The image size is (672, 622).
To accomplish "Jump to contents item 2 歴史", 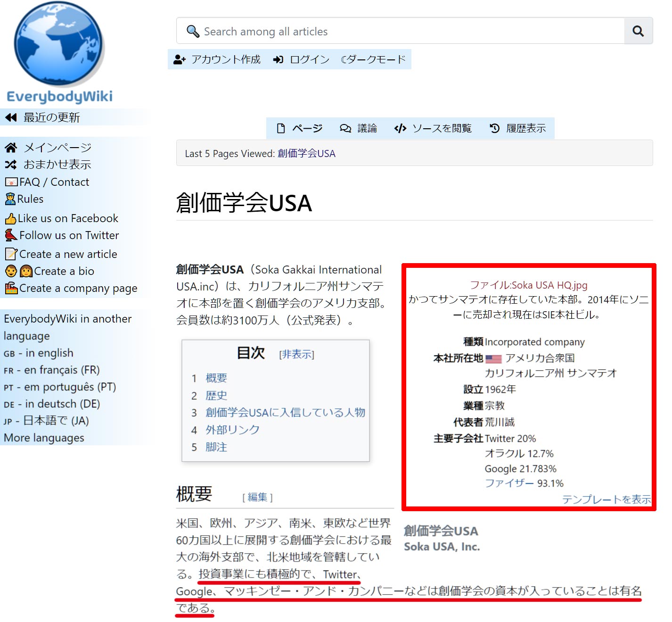I will point(216,395).
